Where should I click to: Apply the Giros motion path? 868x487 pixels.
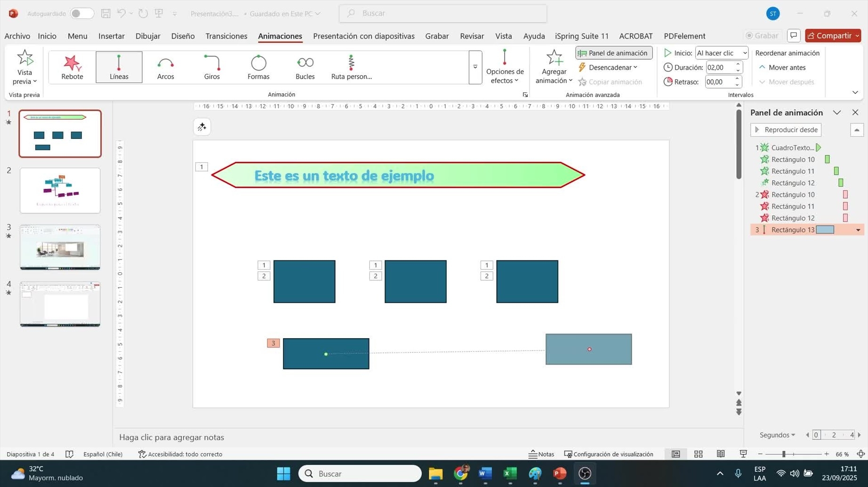[x=212, y=67]
